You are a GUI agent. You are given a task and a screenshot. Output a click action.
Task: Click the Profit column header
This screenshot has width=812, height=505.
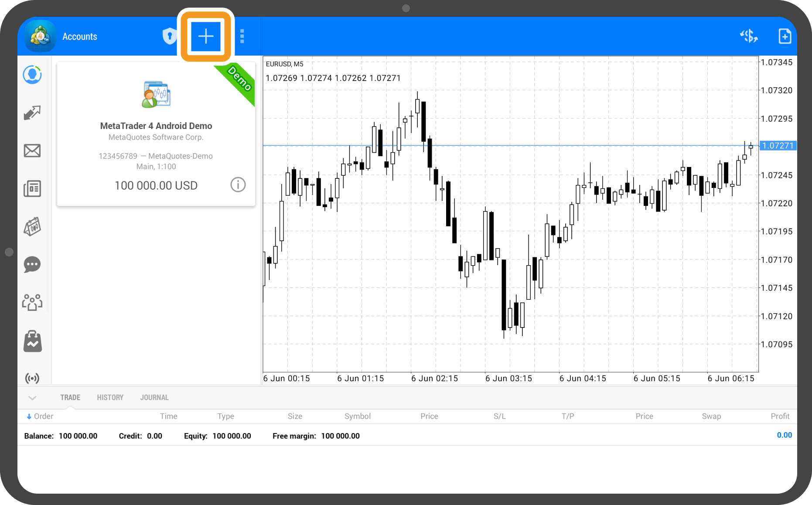(x=780, y=416)
